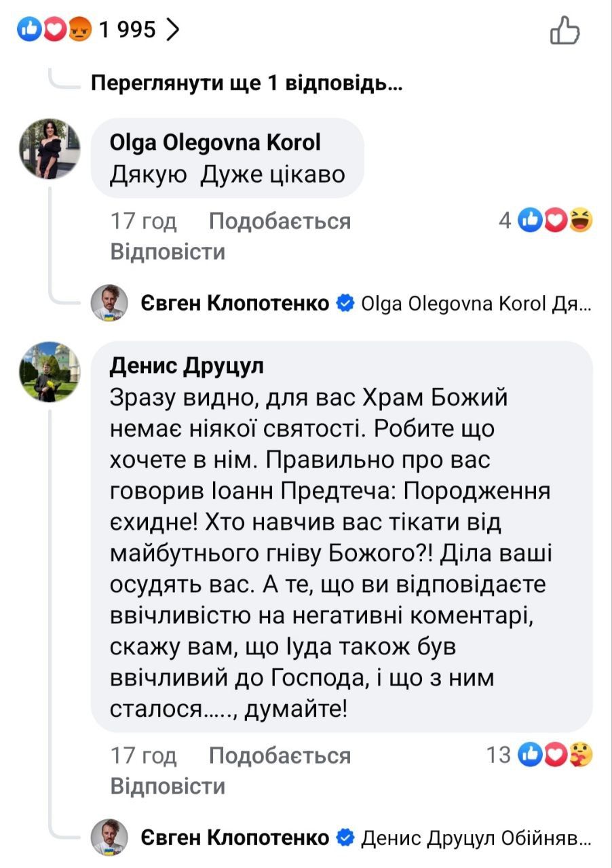Viewport: 612px width, 868px height.
Task: Open Євген Клопотенко avatar in reply to Olga
Action: click(x=109, y=304)
